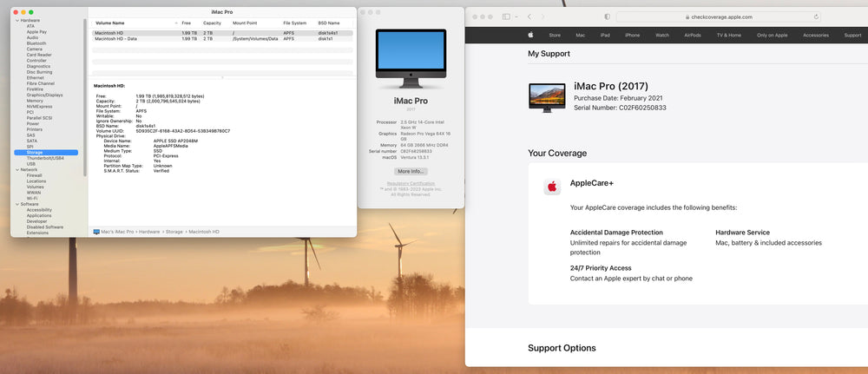This screenshot has height=374, width=868.
Task: Collapse the Network section in sidebar
Action: click(17, 170)
